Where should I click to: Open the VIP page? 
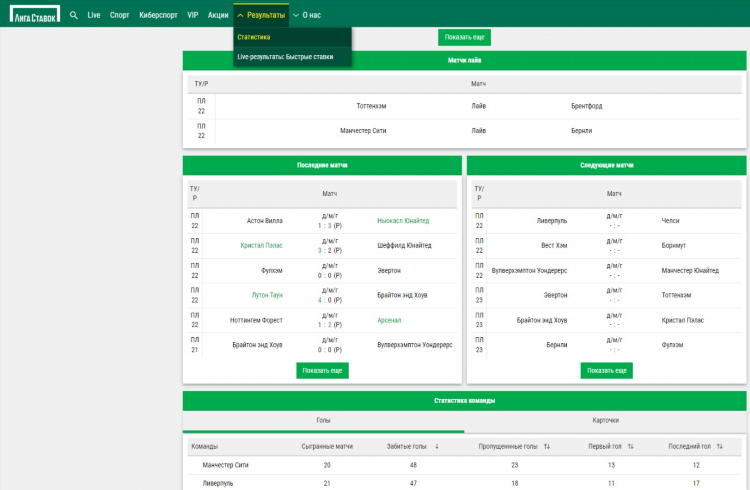tap(193, 15)
